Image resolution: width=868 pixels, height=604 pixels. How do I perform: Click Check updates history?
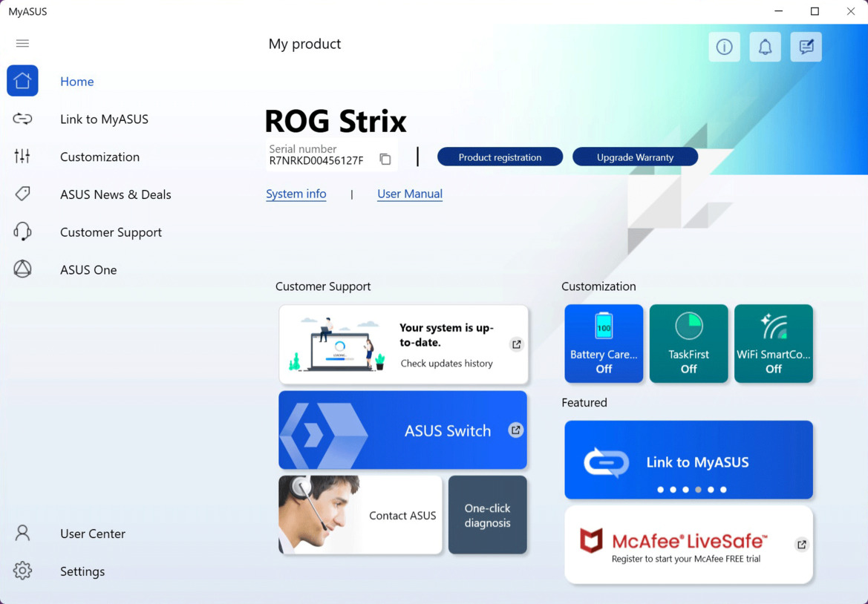447,364
